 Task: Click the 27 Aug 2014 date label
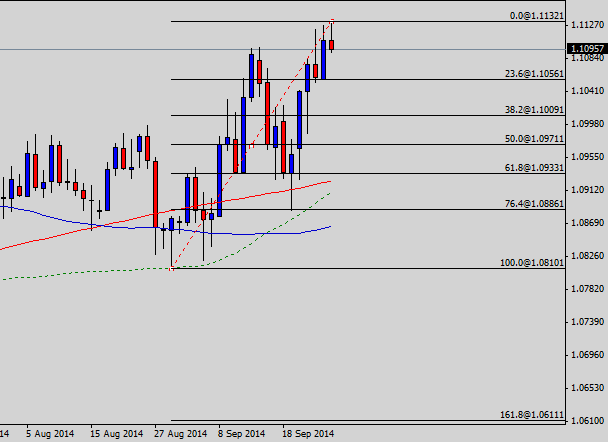tap(181, 434)
